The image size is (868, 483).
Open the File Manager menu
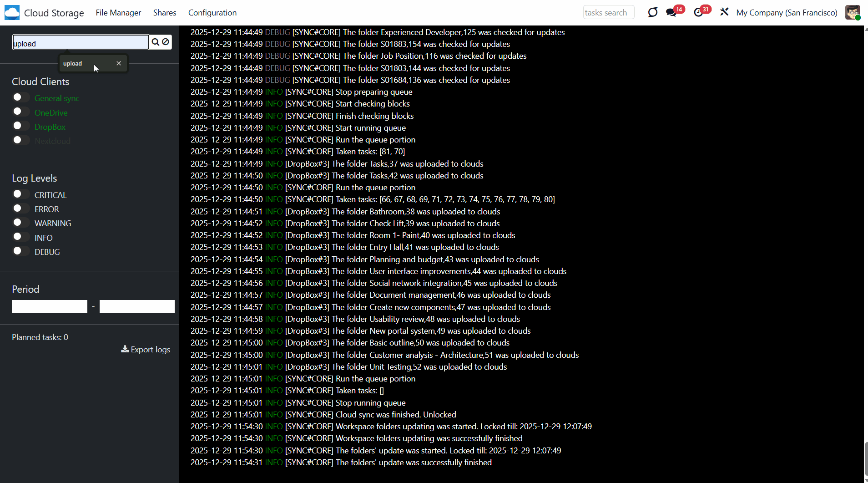[118, 13]
